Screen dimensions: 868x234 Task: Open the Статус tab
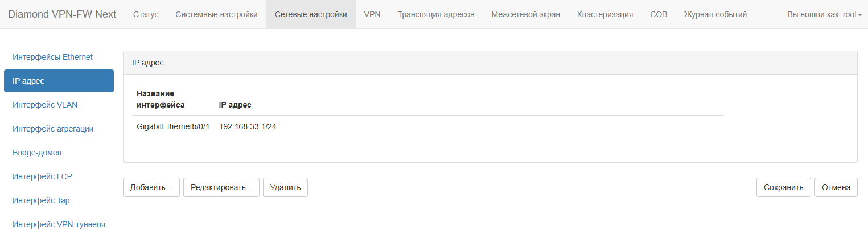pos(146,14)
